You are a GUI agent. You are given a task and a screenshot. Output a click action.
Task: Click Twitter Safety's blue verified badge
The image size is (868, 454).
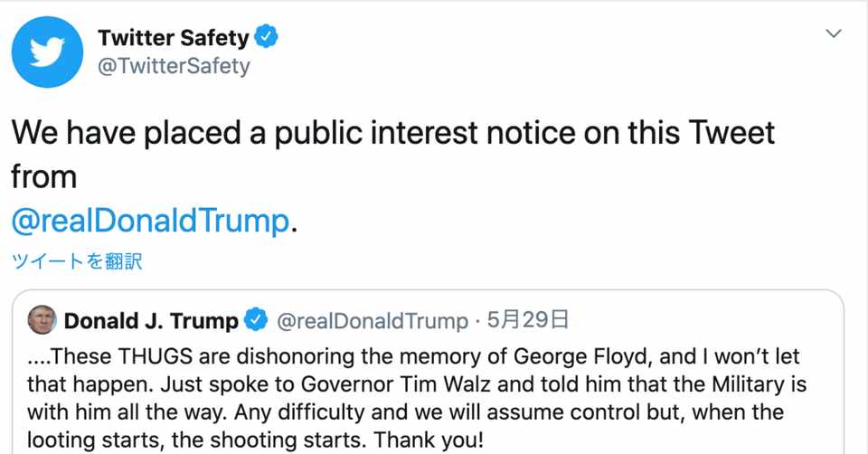(x=265, y=38)
